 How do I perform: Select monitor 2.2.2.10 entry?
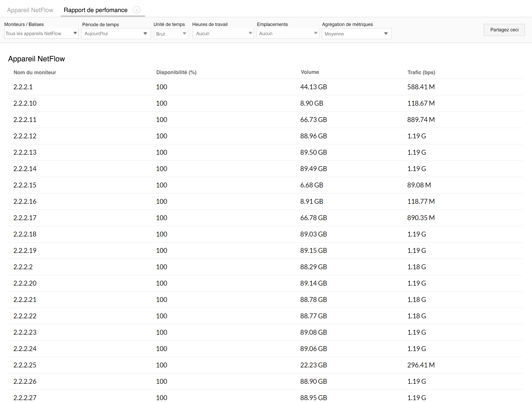click(x=25, y=103)
